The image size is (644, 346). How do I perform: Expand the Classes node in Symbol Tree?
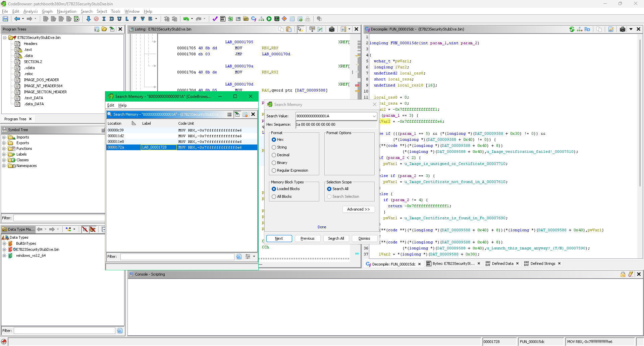coord(4,160)
